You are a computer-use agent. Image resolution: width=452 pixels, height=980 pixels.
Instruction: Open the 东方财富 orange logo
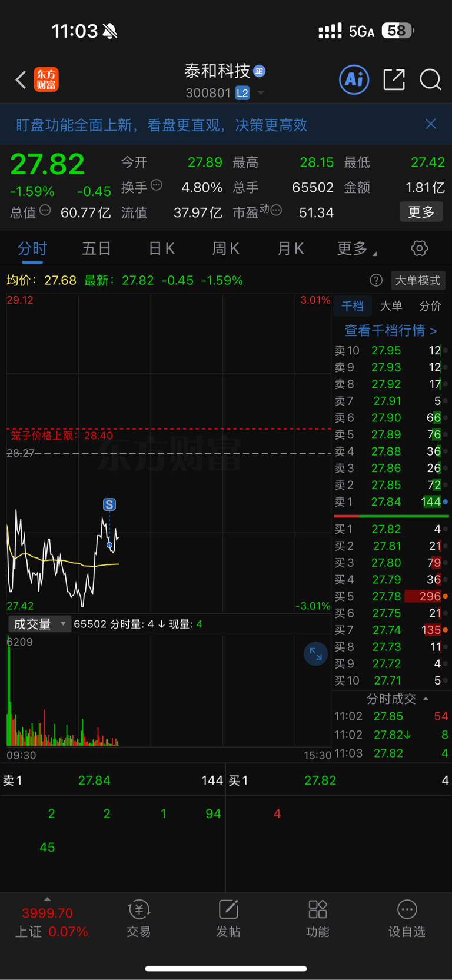(x=46, y=79)
